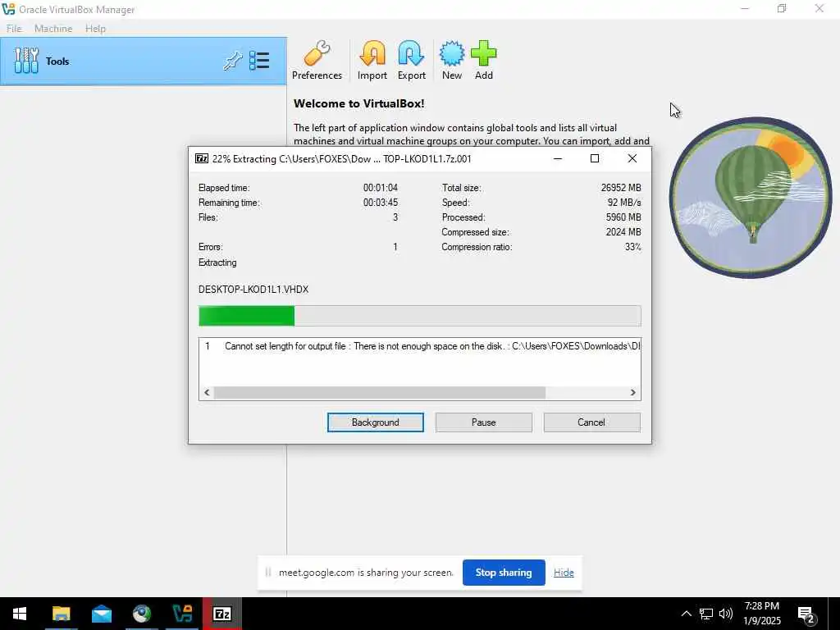This screenshot has width=840, height=630.
Task: Click the Total size value 26952 MB
Action: point(621,188)
